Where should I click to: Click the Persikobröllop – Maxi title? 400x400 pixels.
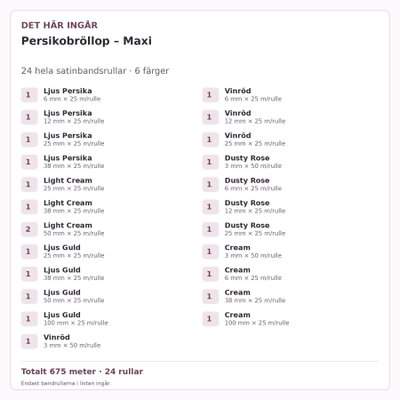coord(86,41)
